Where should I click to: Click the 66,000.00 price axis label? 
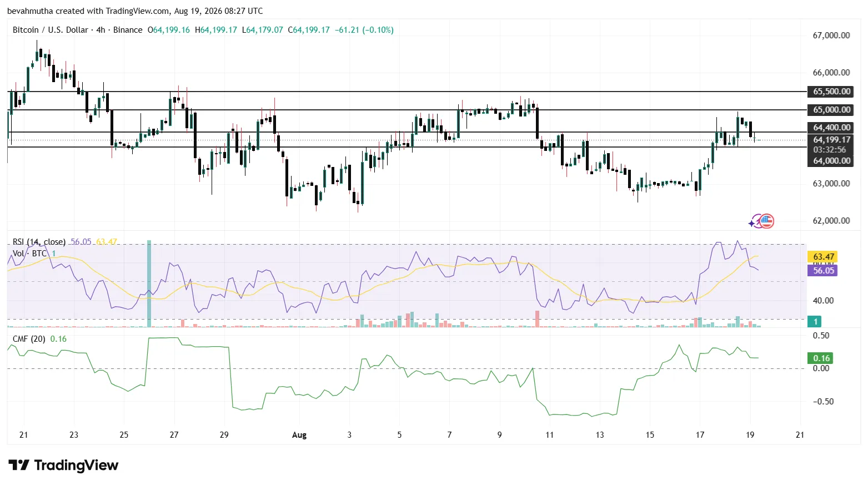(x=831, y=73)
